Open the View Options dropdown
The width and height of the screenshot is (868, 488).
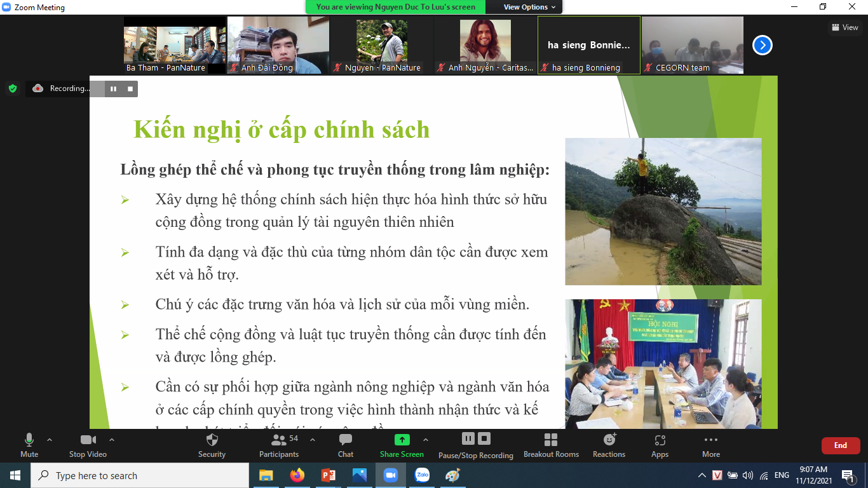pyautogui.click(x=529, y=7)
